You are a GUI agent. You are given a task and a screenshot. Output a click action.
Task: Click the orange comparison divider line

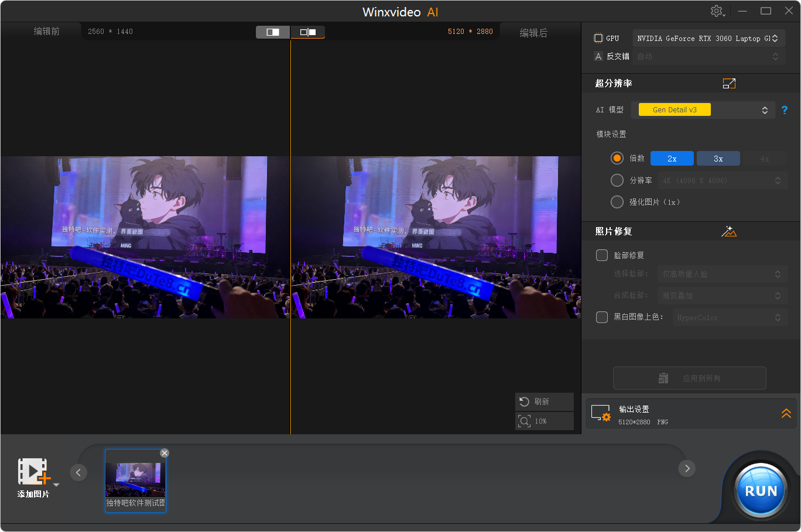[290, 237]
